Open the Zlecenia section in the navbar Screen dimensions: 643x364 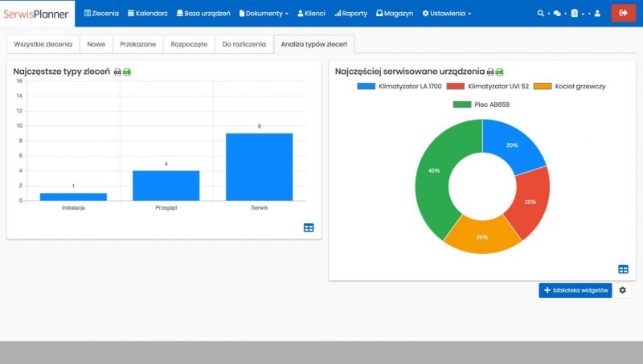pos(101,13)
